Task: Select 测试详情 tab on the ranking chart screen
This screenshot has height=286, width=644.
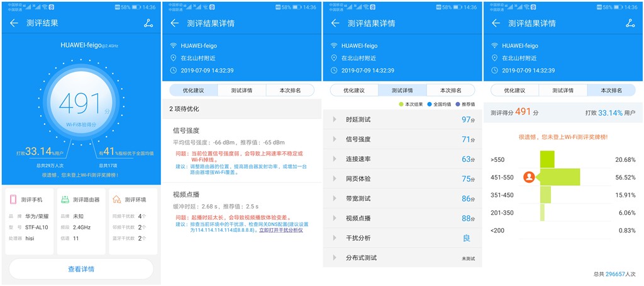Action: (563, 90)
